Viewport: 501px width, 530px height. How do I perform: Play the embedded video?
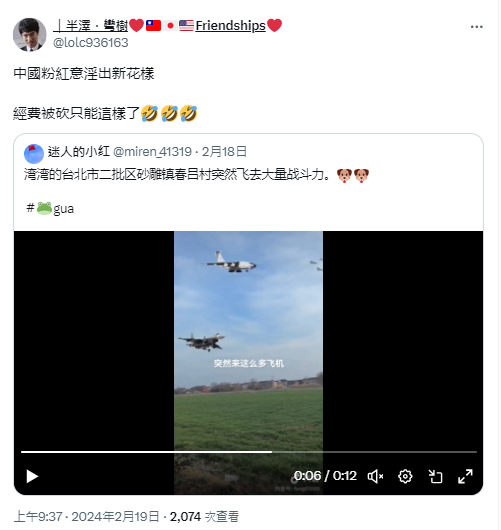(32, 477)
